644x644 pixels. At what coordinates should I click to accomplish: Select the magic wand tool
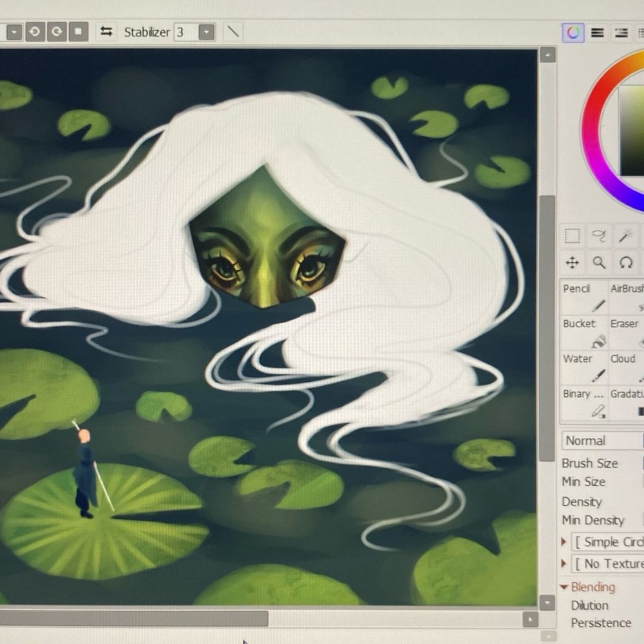click(625, 236)
